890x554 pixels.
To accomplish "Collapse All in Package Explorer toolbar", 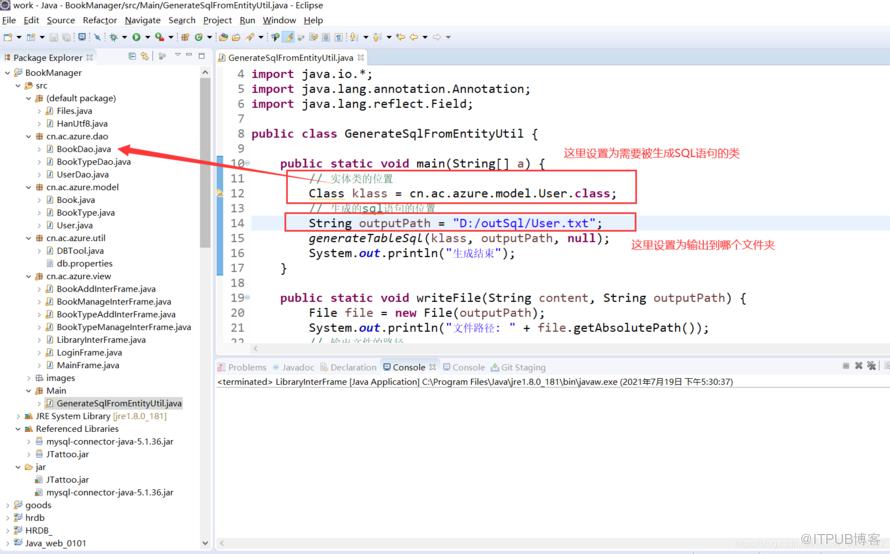I will click(x=132, y=56).
